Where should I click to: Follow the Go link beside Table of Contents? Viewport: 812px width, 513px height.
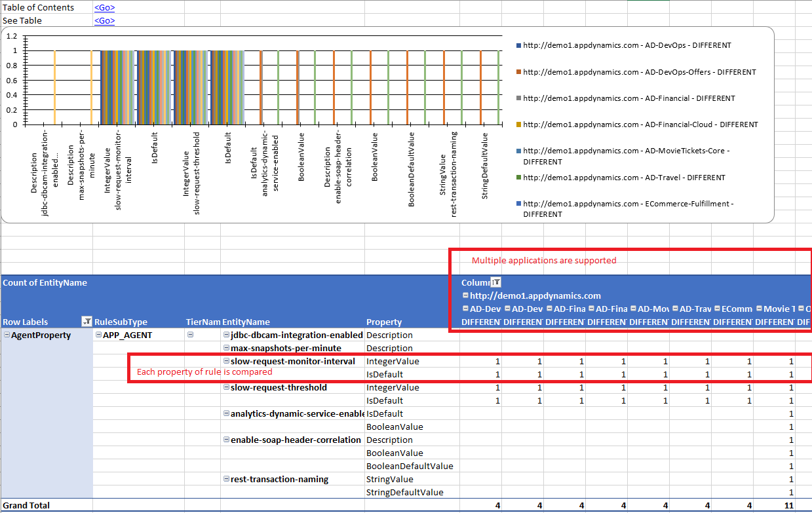point(104,7)
